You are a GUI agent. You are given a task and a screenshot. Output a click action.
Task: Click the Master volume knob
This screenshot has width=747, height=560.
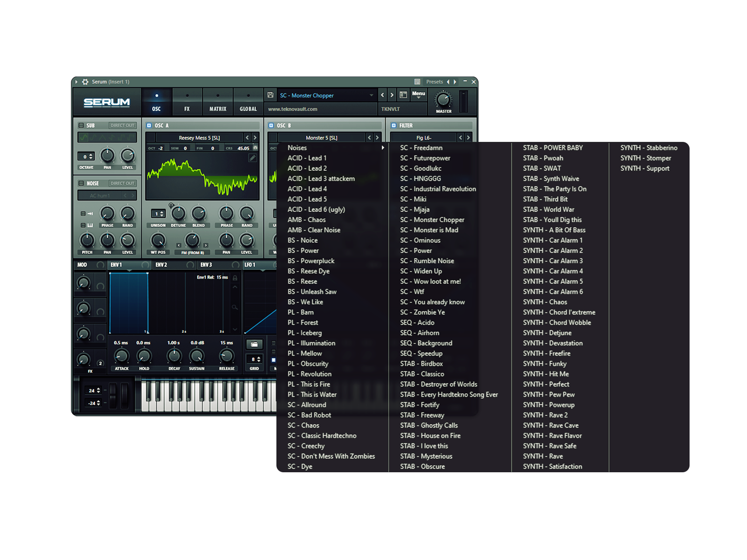click(x=443, y=99)
